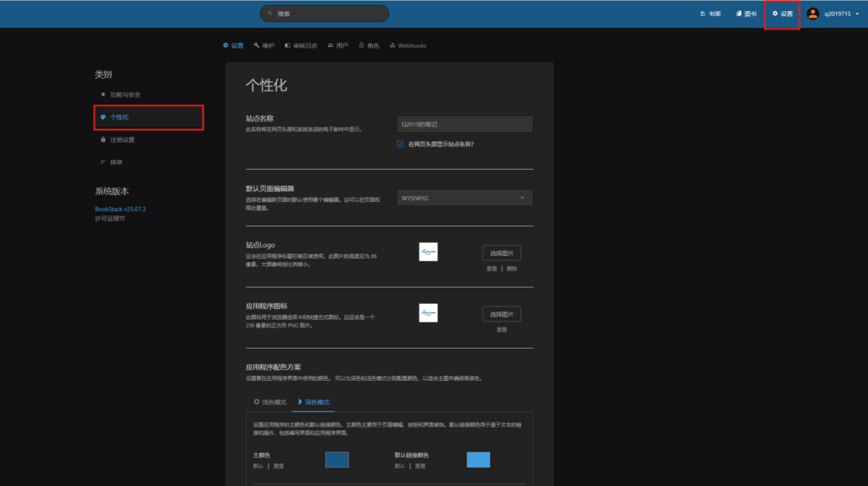The height and width of the screenshot is (486, 868).
Task: Toggle 在网页头部显示站点名称 checkbox
Action: [x=400, y=144]
